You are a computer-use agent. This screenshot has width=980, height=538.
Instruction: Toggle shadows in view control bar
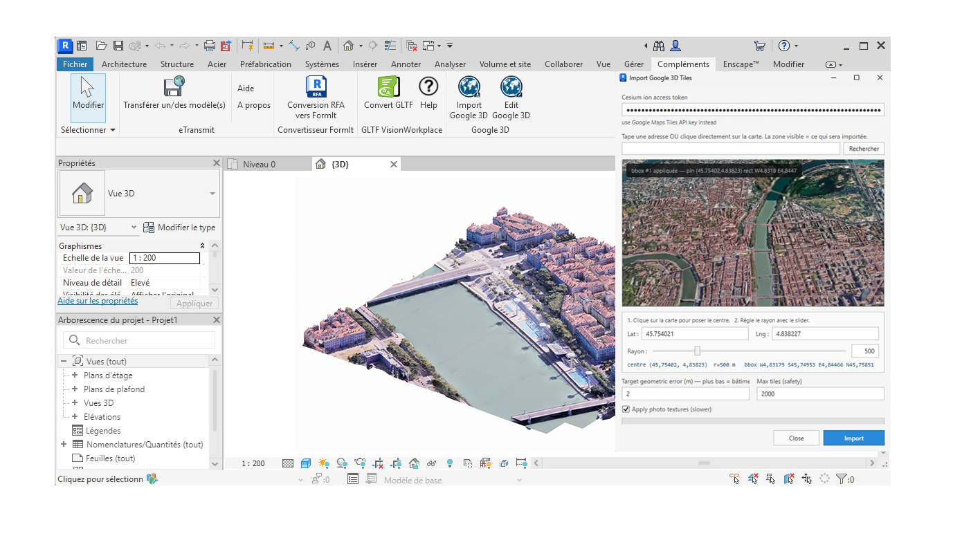coord(342,463)
